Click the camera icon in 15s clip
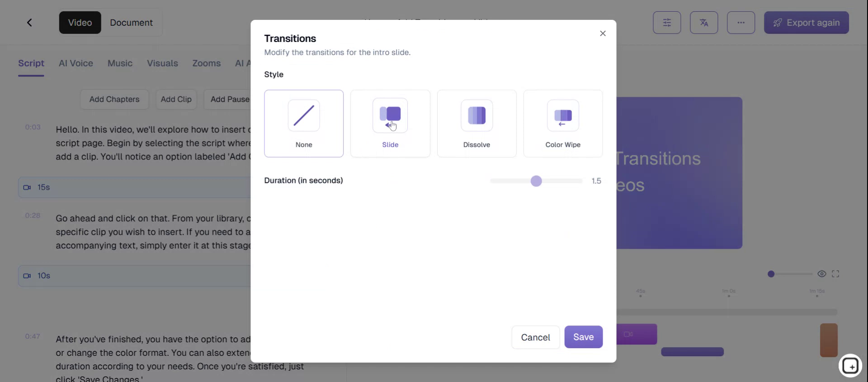This screenshot has width=868, height=382. [27, 187]
